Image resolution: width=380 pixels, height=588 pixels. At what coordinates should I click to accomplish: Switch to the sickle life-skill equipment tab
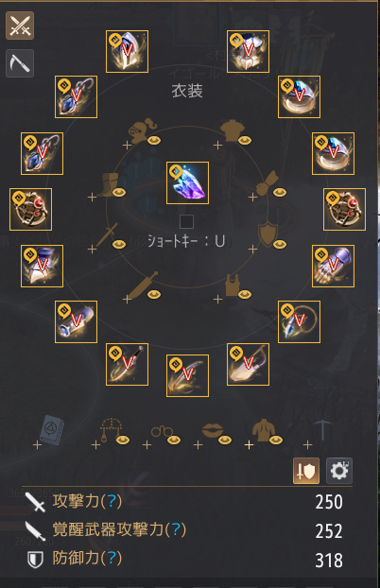pos(20,63)
